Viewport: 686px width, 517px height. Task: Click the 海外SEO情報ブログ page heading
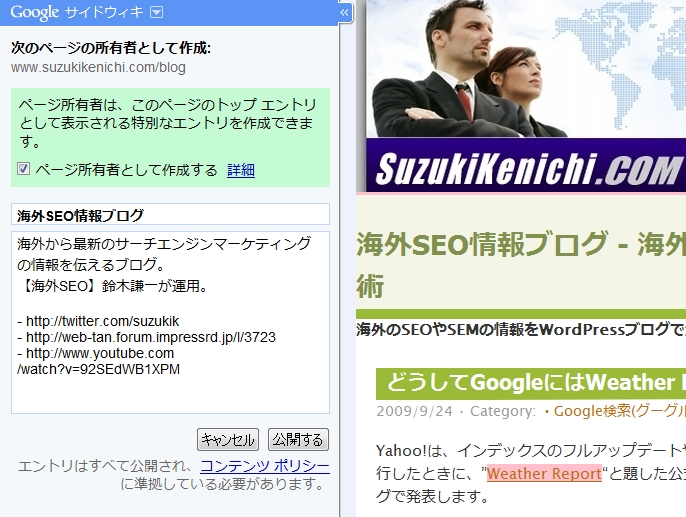pos(521,264)
